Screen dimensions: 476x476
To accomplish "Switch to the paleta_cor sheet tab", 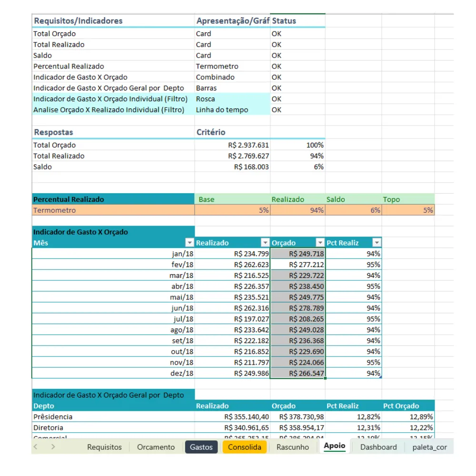I will (429, 447).
